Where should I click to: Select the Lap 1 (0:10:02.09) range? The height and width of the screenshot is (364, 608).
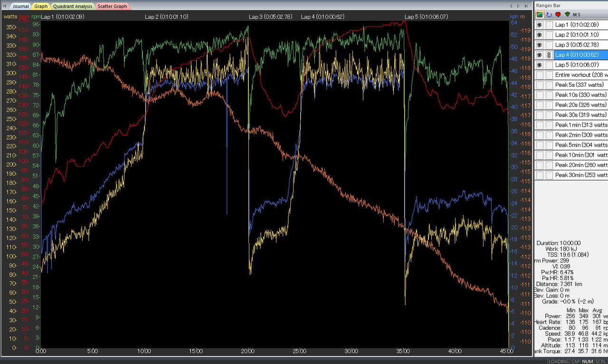(580, 25)
